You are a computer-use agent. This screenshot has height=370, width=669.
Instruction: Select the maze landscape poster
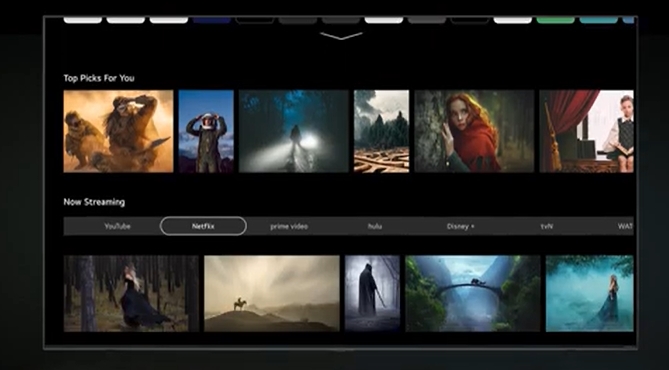(381, 131)
